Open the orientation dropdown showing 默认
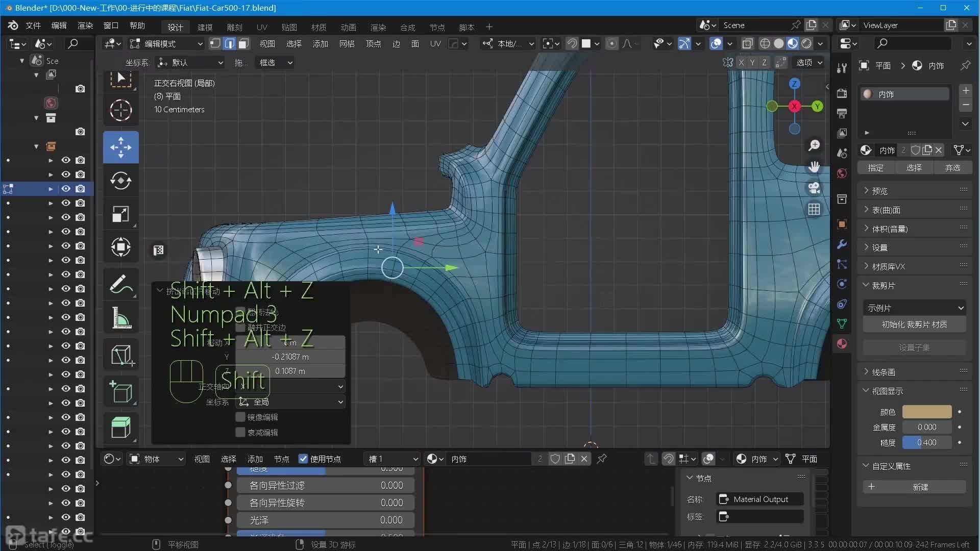 click(190, 62)
